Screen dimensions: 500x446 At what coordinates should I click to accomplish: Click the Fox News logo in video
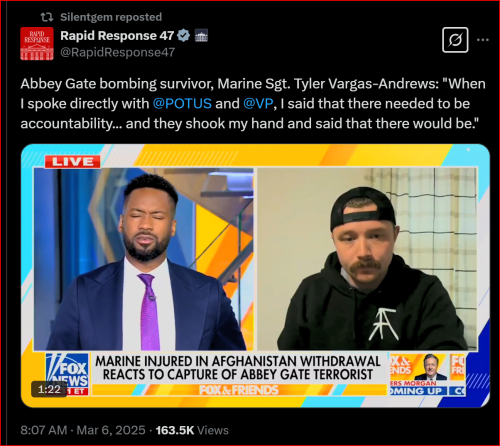pos(68,374)
